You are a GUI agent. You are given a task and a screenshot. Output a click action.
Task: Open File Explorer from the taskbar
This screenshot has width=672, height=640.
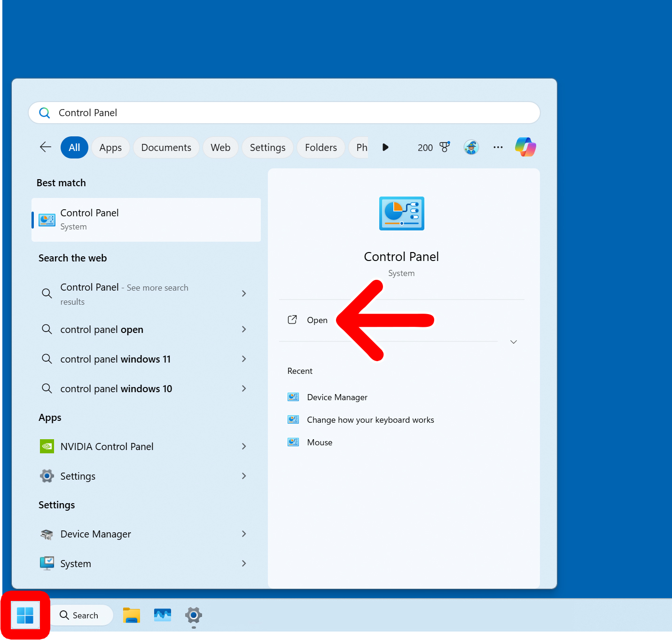132,615
